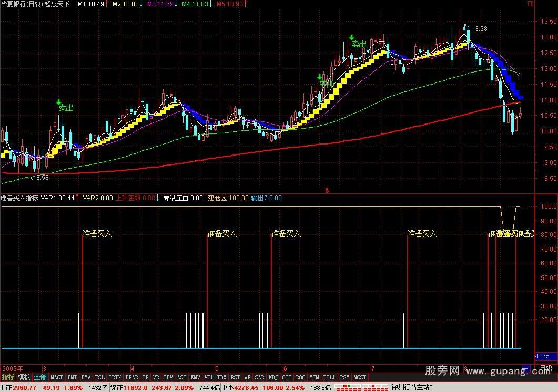Image resolution: width=558 pixels, height=392 pixels.
Task: Switch to the 指标 tab
Action: [x=7, y=377]
